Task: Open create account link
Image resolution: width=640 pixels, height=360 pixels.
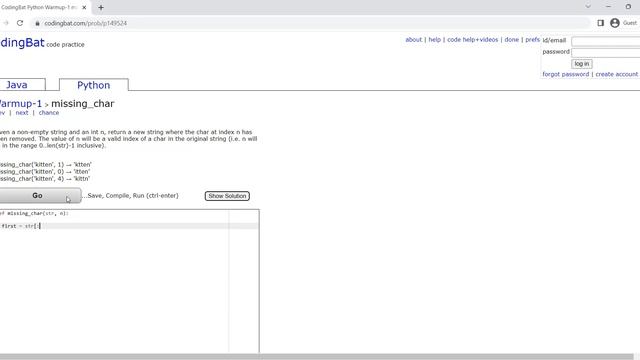Action: point(617,74)
